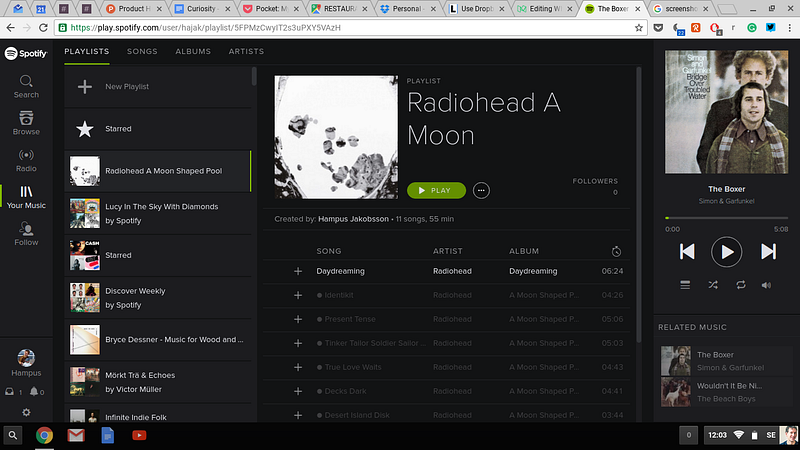Screen dimensions: 800x450
Task: Open the launcher search icon on shelf
Action: pyautogui.click(x=13, y=435)
